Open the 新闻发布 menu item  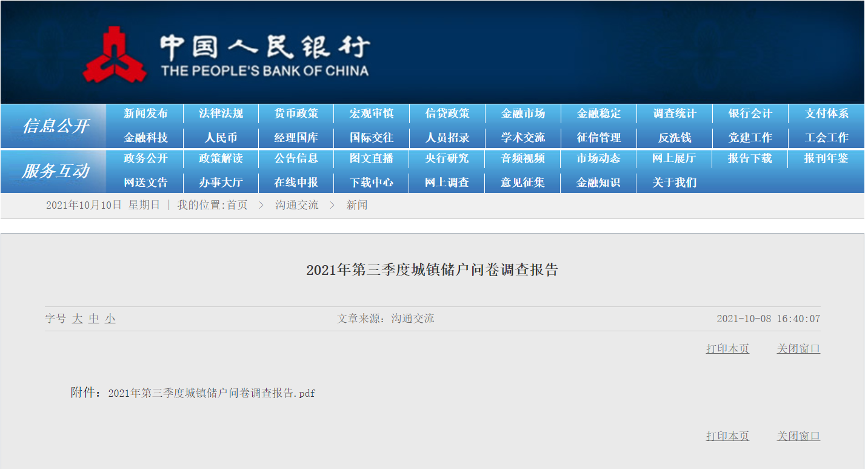click(145, 113)
